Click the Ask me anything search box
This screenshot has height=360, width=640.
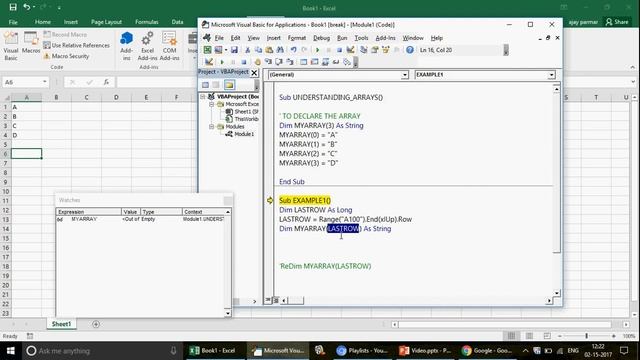pos(102,351)
